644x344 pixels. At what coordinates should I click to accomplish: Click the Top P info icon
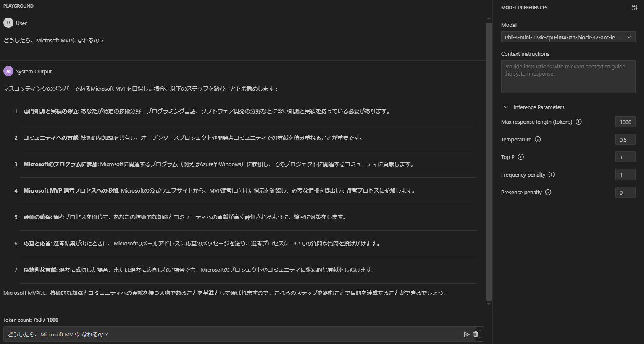(x=520, y=157)
